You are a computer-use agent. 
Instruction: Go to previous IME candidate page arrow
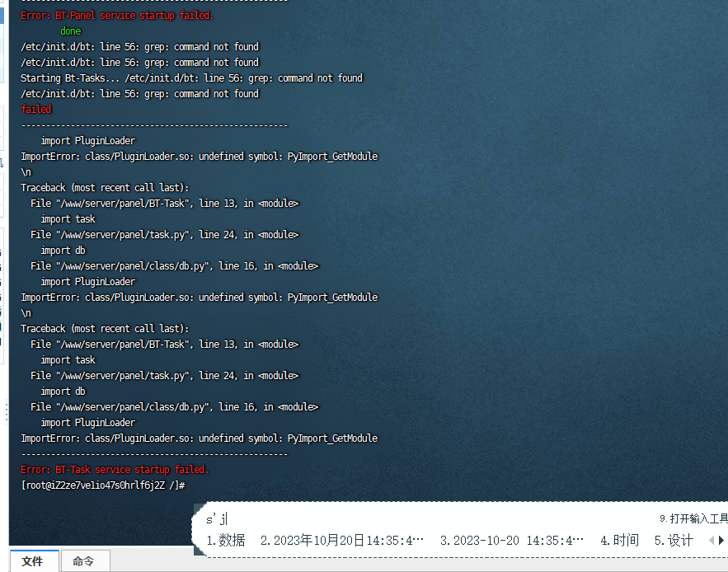click(712, 541)
